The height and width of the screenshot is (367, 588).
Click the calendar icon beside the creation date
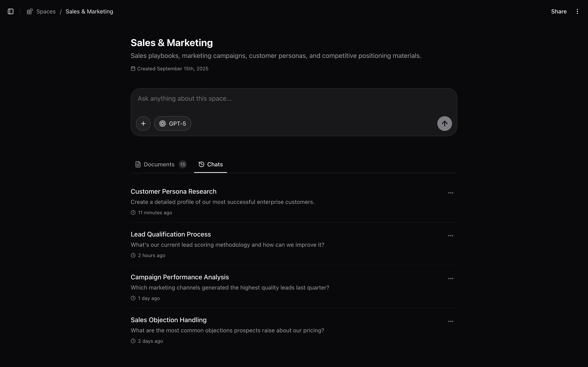pos(133,69)
